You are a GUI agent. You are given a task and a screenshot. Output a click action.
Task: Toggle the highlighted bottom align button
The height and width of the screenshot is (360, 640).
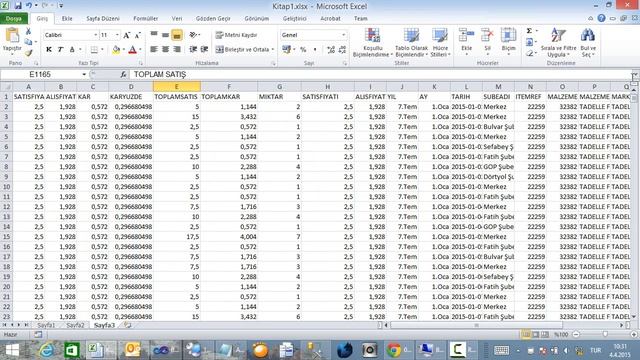click(177, 35)
